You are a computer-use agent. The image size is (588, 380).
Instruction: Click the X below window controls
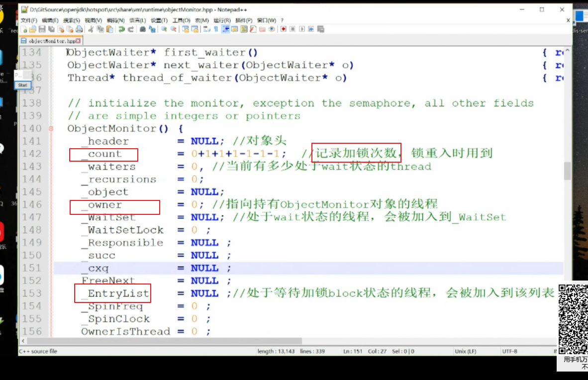568,20
